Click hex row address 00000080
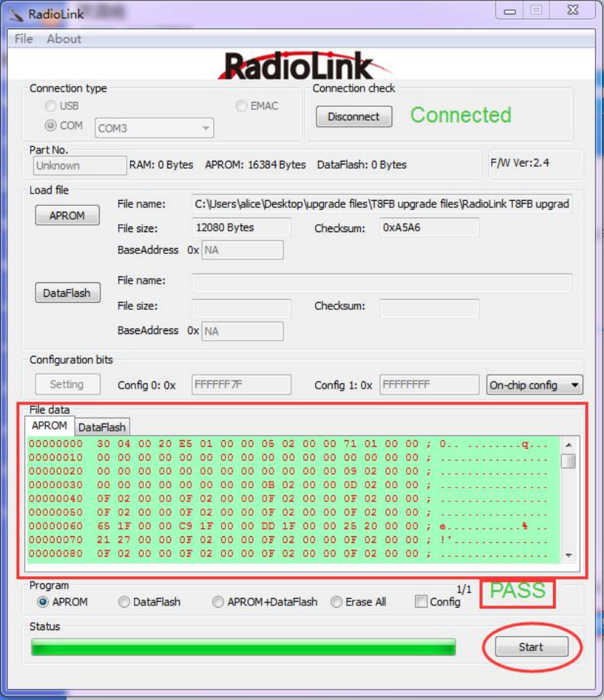This screenshot has height=700, width=604. click(x=56, y=554)
